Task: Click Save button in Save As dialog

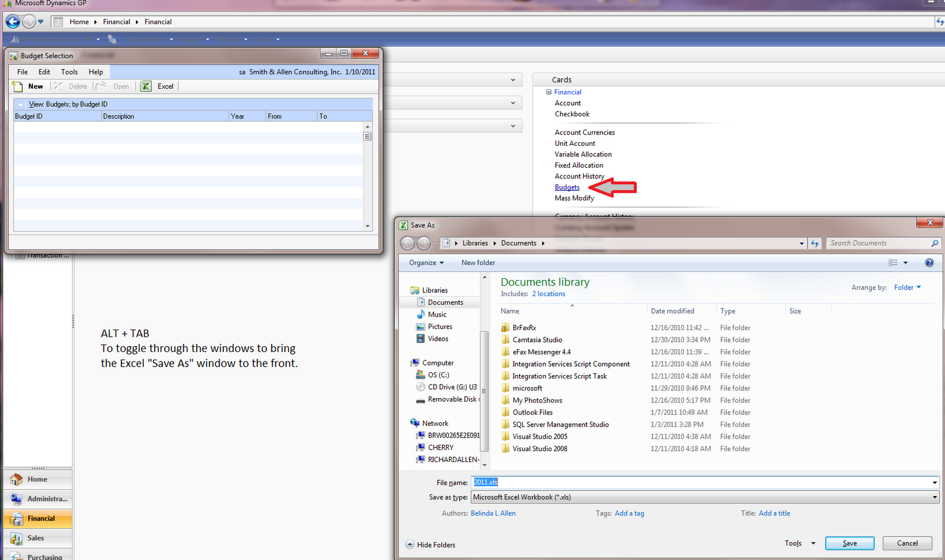Action: (x=849, y=543)
